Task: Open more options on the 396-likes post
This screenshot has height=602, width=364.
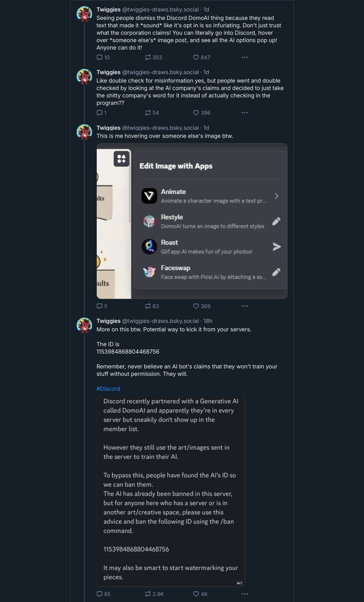Action: click(x=245, y=113)
